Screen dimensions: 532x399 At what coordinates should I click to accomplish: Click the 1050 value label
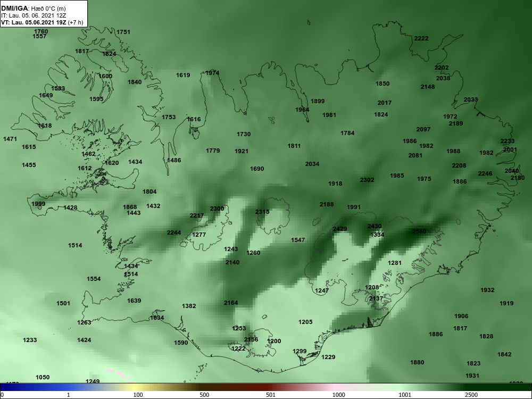point(43,378)
